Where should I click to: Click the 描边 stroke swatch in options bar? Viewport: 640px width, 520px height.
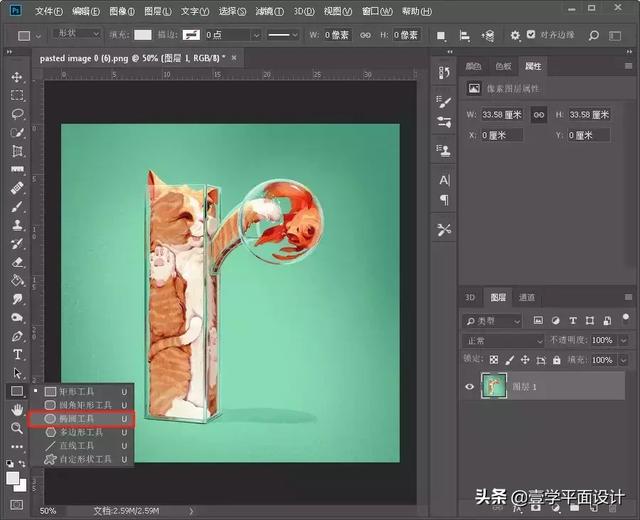191,35
